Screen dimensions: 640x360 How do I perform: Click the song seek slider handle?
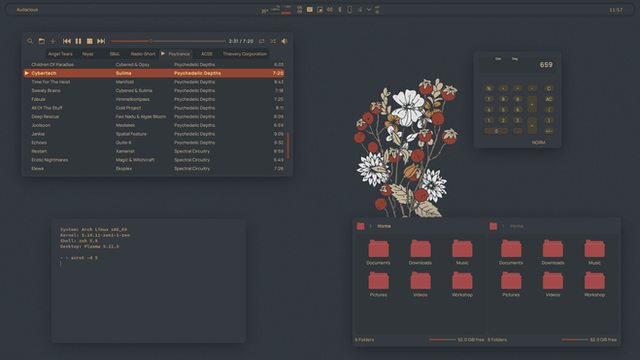coord(151,41)
